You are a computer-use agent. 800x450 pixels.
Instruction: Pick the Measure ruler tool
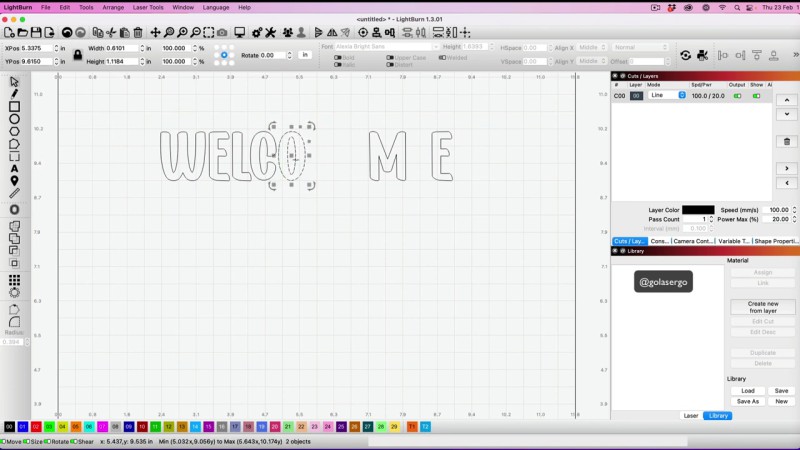coord(14,192)
